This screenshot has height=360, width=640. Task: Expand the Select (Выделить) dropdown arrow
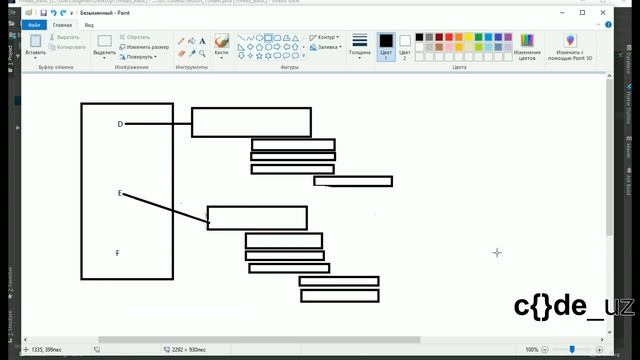[x=104, y=58]
